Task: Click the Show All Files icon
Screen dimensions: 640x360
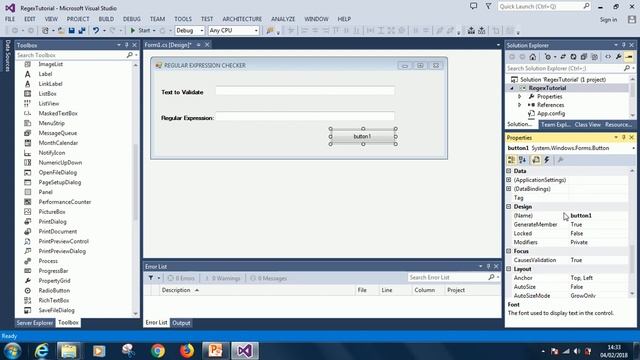Action: pos(594,57)
